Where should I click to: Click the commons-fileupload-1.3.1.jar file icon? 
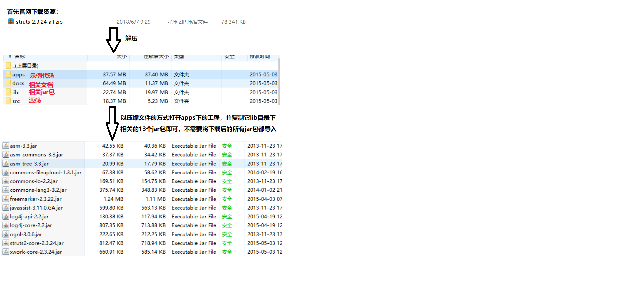(6, 172)
